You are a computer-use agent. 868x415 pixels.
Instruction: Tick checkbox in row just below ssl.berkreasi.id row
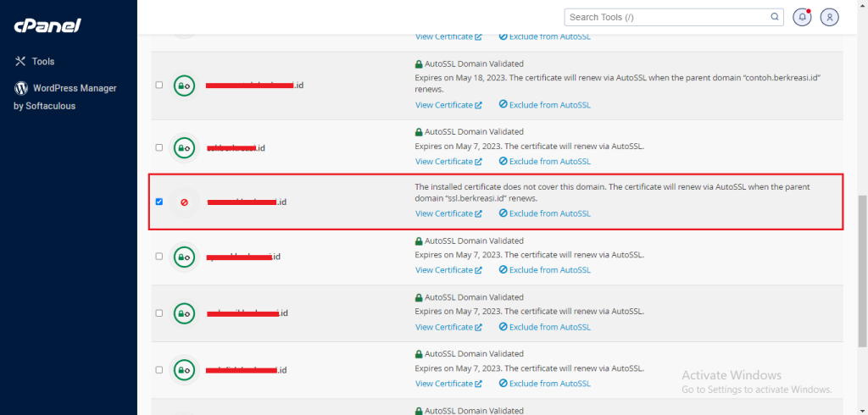pyautogui.click(x=159, y=257)
